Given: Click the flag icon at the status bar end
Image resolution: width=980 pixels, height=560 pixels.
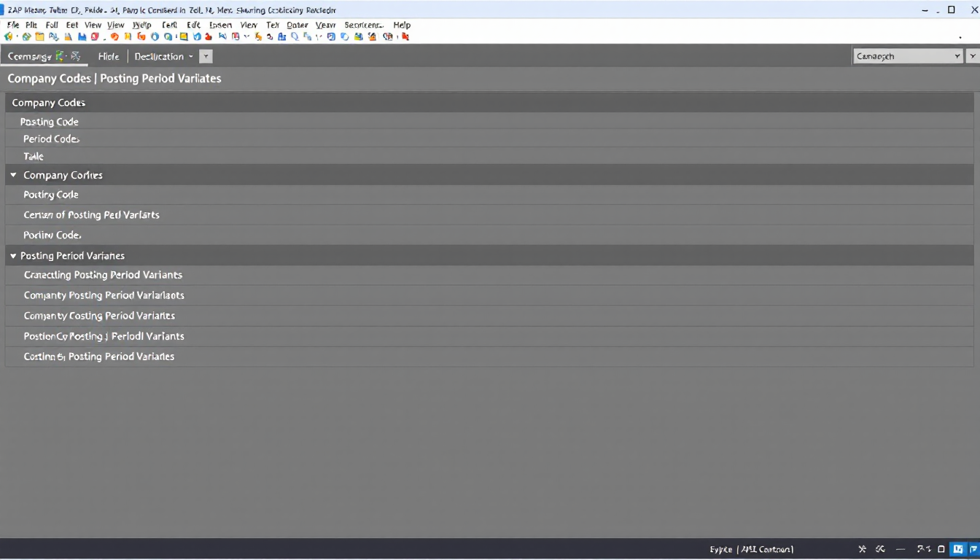Looking at the screenshot, I should (x=973, y=549).
